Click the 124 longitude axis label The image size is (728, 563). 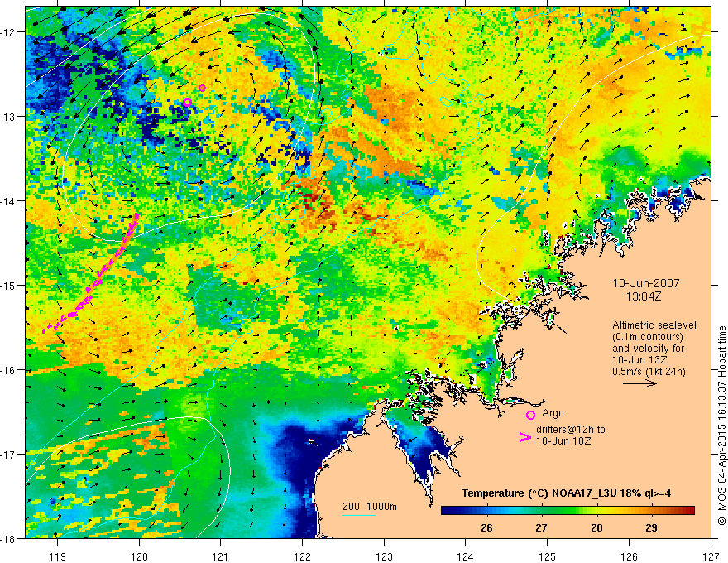pyautogui.click(x=466, y=556)
